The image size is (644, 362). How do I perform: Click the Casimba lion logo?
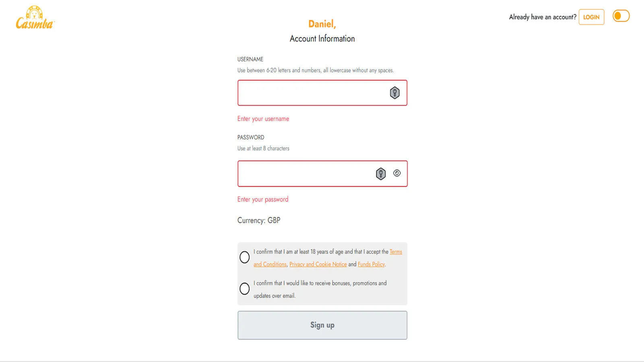35,18
